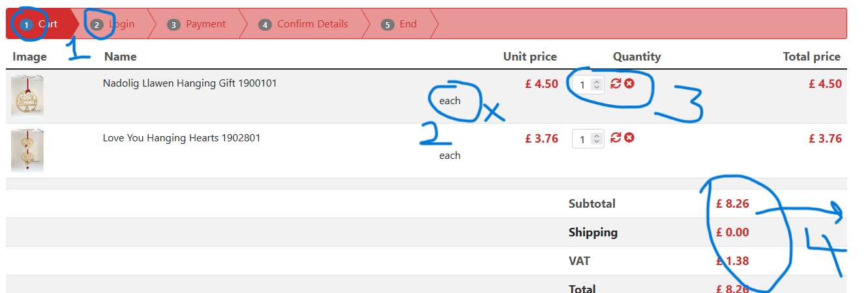Focus the quantity field for Nadolig Llawen
Viewport: 868px width, 293px height.
coord(582,85)
